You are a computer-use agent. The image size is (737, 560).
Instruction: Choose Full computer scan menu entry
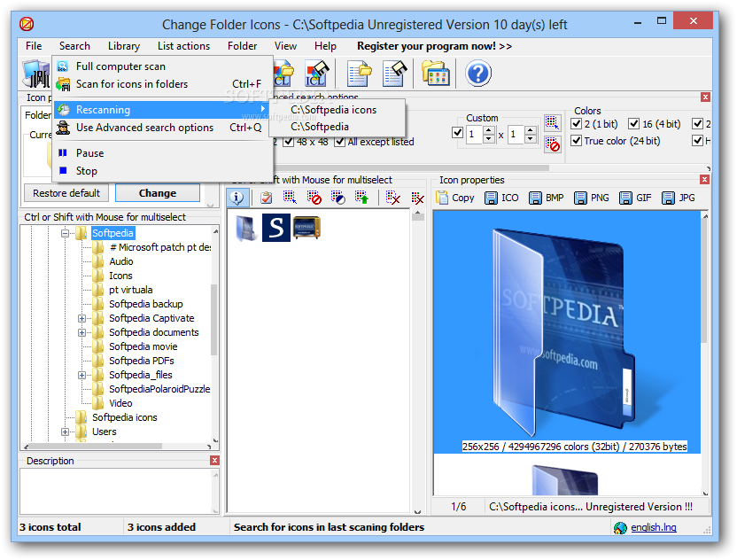(163, 66)
